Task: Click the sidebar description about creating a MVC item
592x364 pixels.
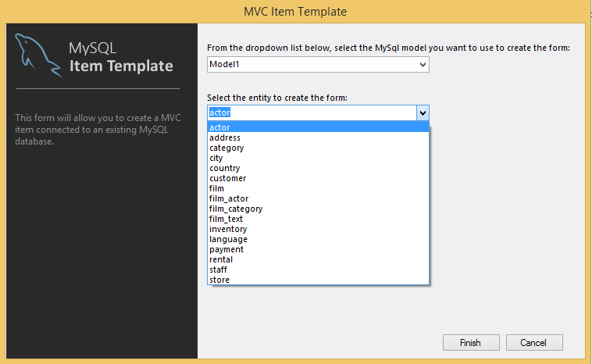Action: click(x=98, y=130)
